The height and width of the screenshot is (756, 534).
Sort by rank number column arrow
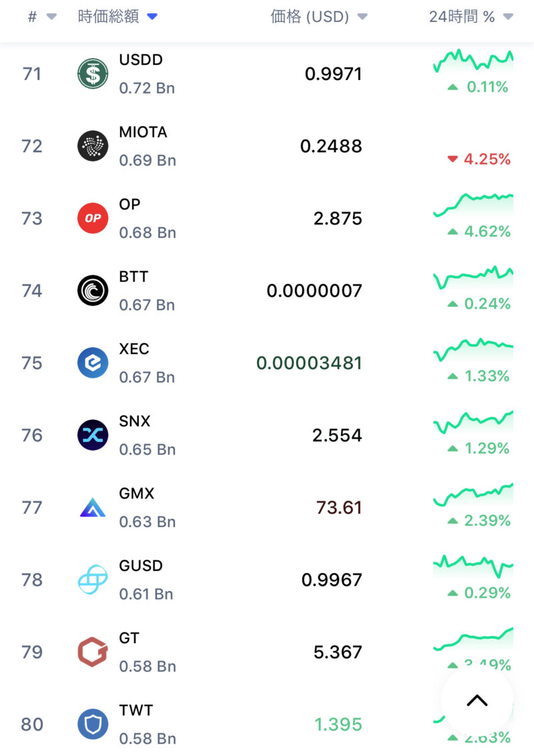coord(51,17)
